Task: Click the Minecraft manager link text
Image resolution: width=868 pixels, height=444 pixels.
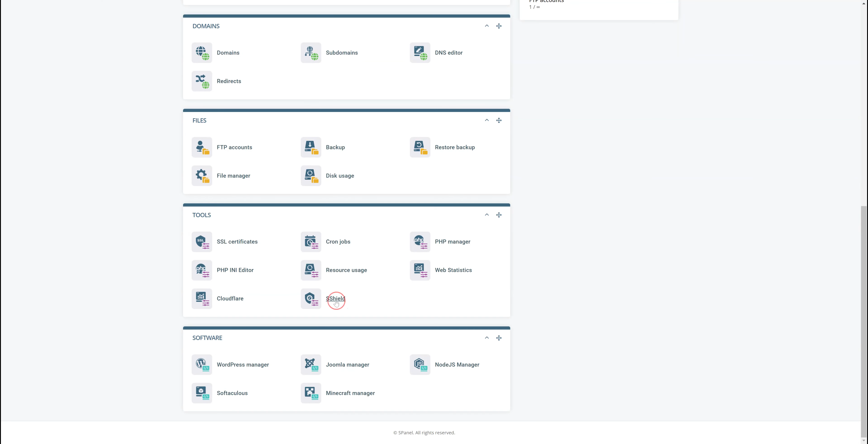Action: click(x=350, y=393)
